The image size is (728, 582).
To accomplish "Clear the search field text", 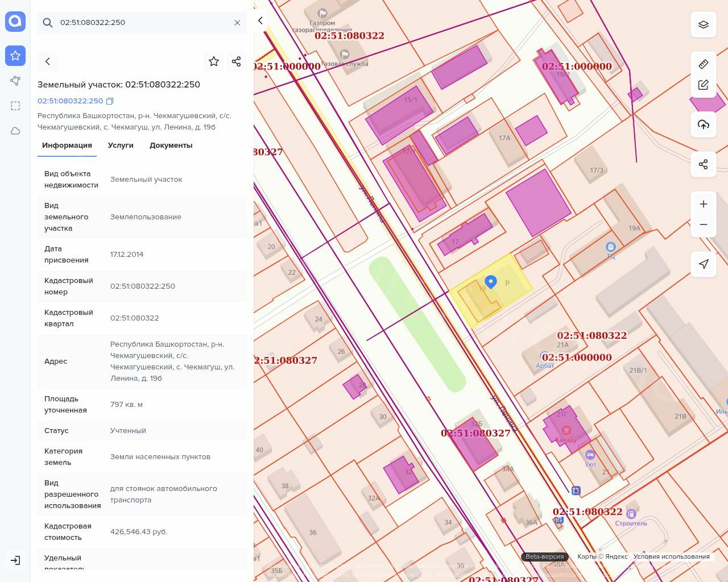I will pos(237,23).
